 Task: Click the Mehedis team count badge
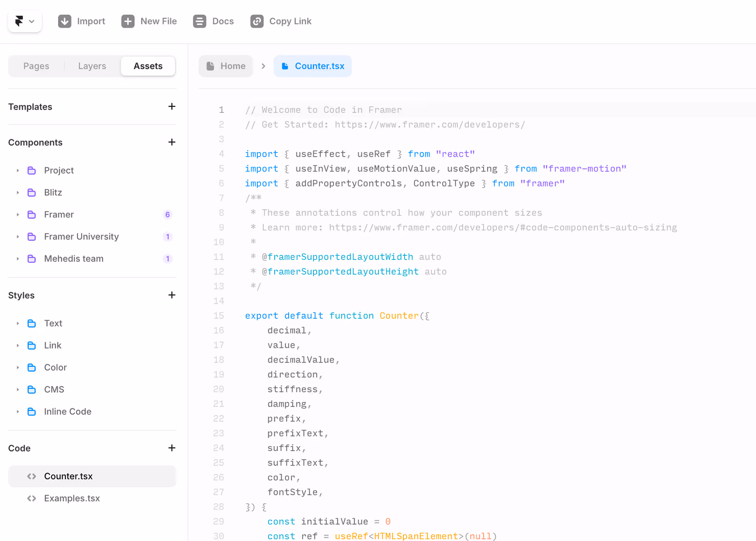168,259
